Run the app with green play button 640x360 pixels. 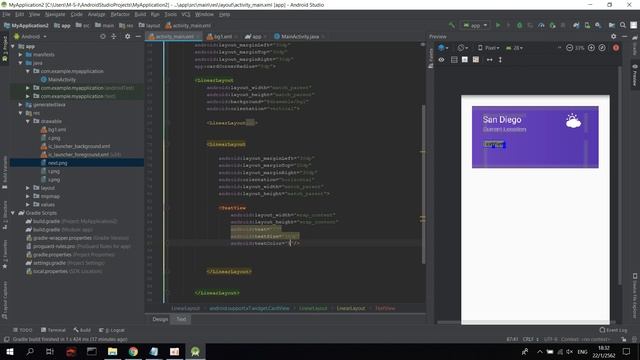coord(498,25)
